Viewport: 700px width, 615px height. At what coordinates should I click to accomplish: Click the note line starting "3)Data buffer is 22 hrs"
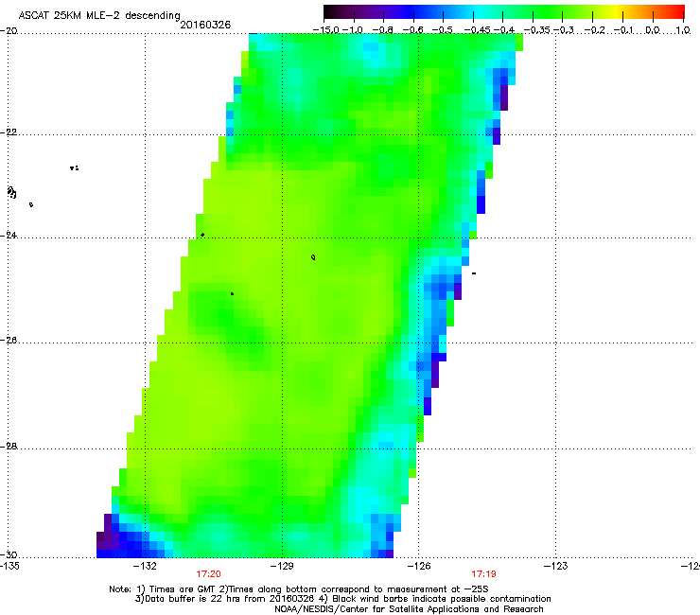tap(342, 599)
